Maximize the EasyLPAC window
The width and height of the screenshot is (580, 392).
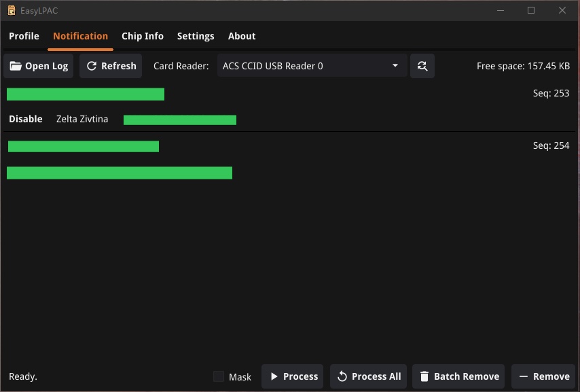click(531, 10)
